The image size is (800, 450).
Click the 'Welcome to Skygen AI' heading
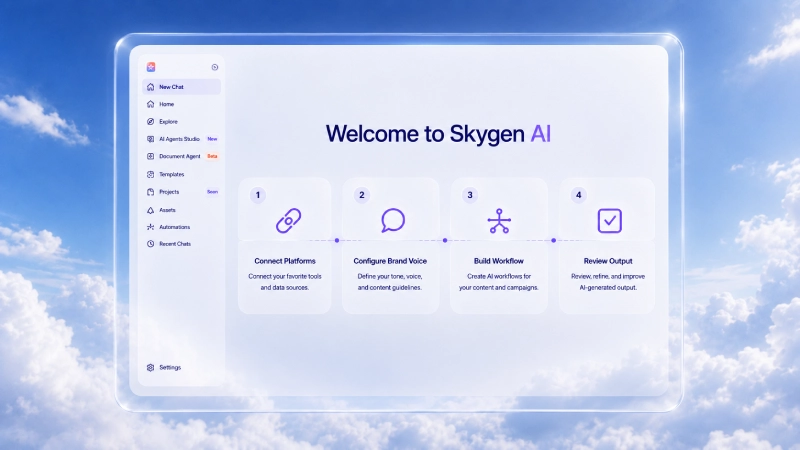click(x=438, y=134)
